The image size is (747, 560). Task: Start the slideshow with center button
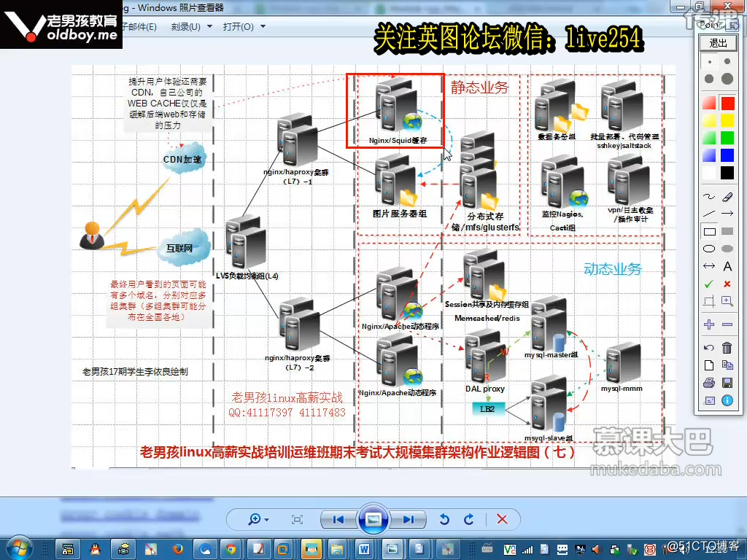point(373,519)
